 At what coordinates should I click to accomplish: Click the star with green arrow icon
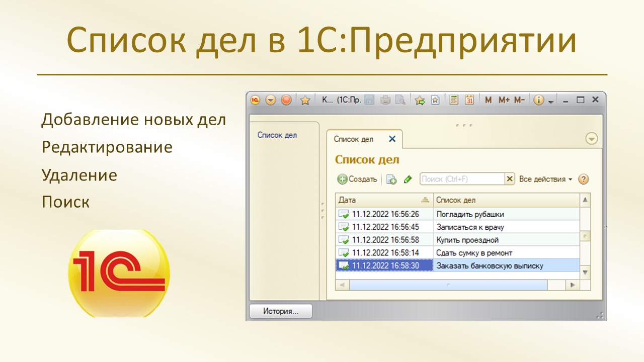click(420, 100)
